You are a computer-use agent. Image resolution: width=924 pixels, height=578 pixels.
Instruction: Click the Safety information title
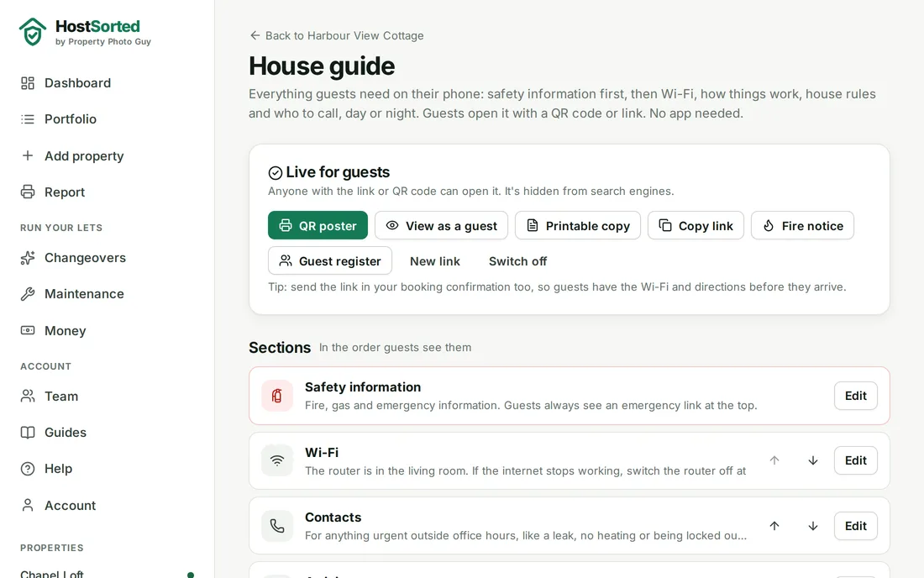[363, 387]
